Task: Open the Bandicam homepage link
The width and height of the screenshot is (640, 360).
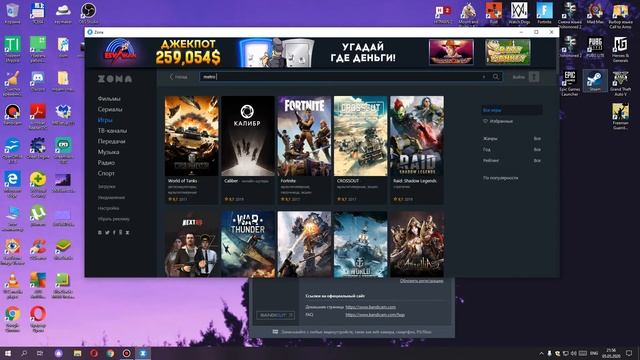Action: coord(371,307)
